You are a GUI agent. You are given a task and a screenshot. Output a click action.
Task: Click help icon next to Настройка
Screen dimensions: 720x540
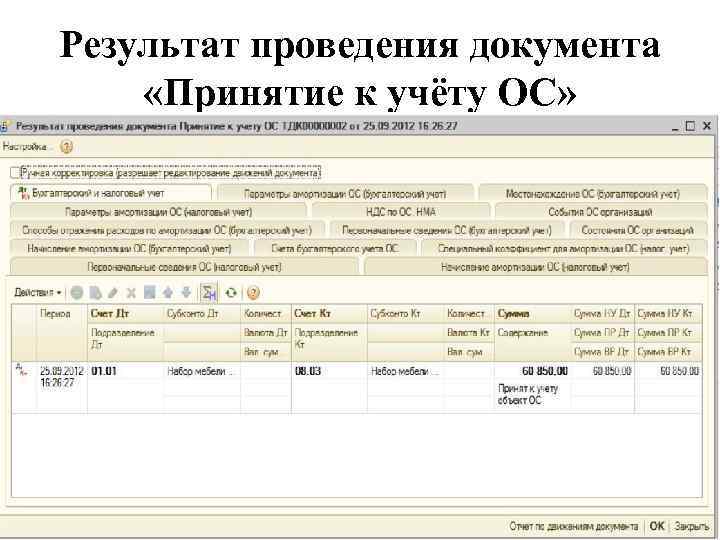67,147
